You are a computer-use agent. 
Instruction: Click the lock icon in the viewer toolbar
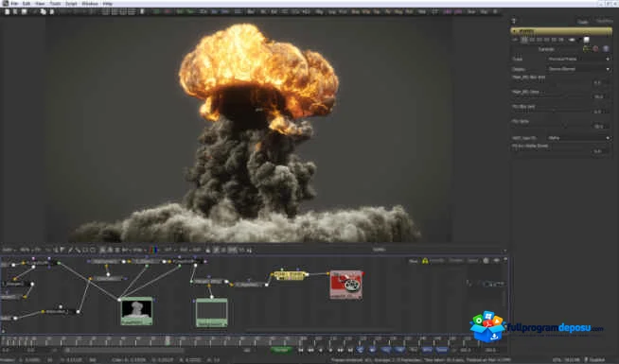(208, 250)
